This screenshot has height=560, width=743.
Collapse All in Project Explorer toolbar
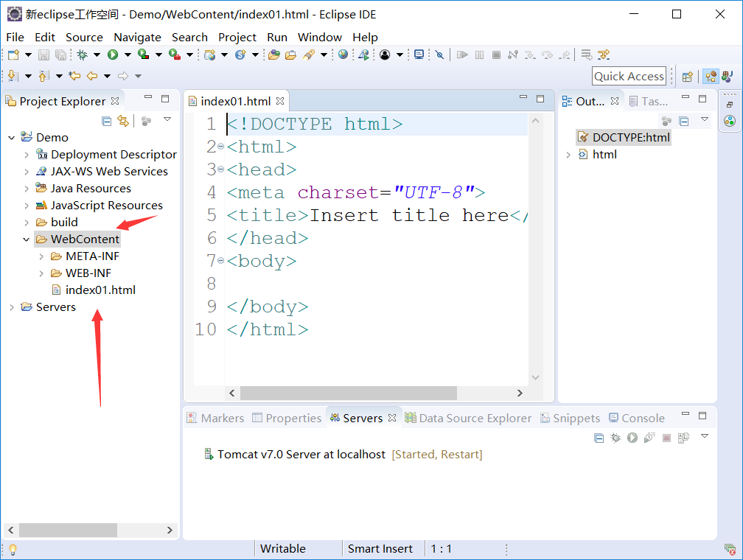pos(107,122)
